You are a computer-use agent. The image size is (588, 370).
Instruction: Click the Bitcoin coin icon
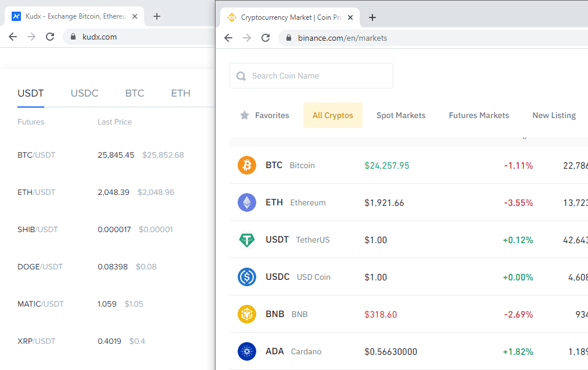tap(246, 165)
